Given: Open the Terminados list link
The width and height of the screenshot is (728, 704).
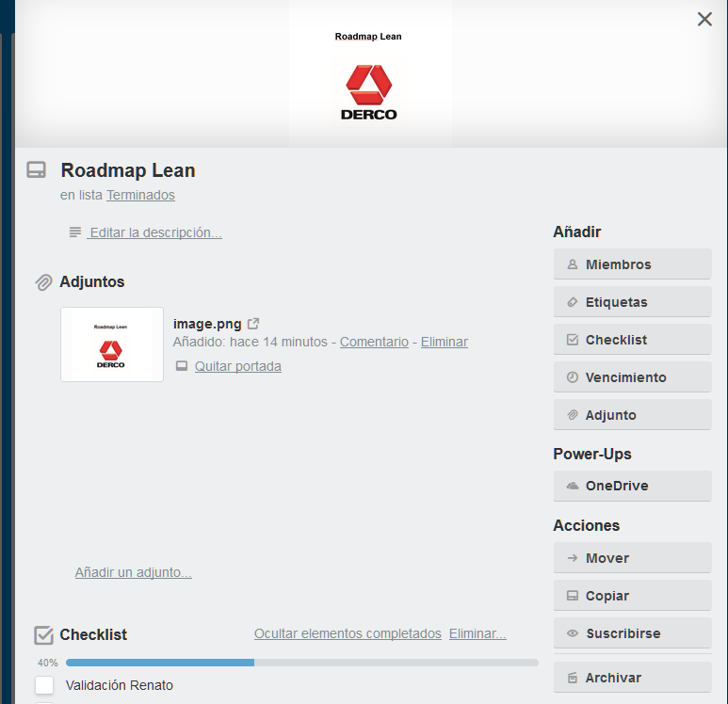Looking at the screenshot, I should click(x=140, y=195).
